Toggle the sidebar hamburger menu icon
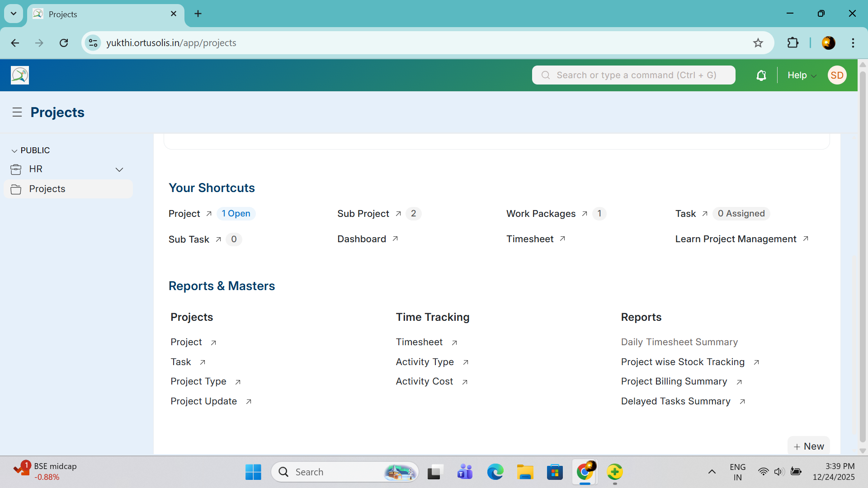This screenshot has height=488, width=868. (17, 113)
